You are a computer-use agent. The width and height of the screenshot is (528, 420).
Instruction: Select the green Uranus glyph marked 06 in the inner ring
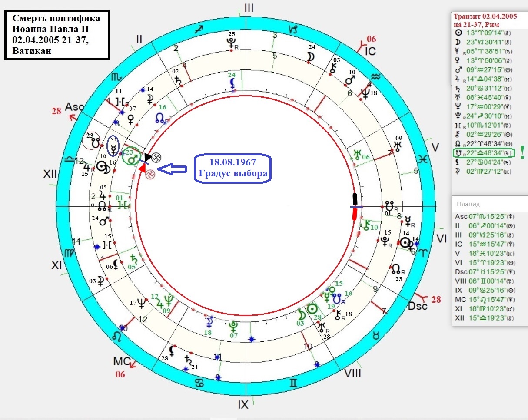coord(358,154)
